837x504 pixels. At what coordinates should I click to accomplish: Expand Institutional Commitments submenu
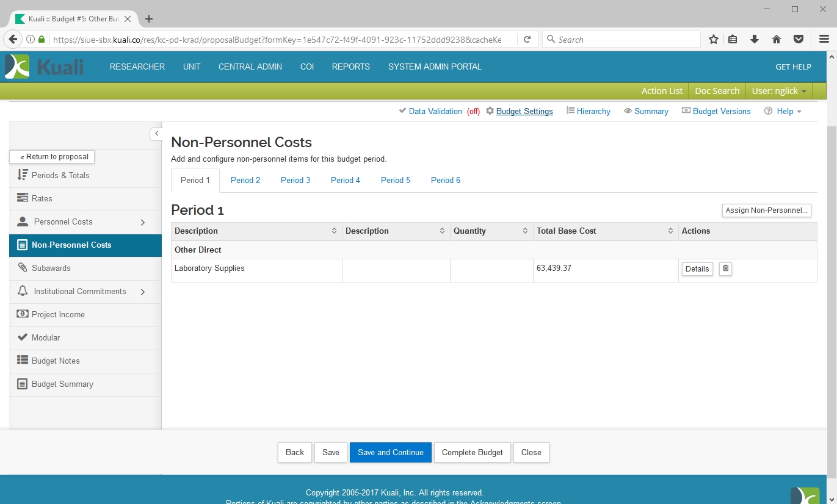tap(143, 292)
